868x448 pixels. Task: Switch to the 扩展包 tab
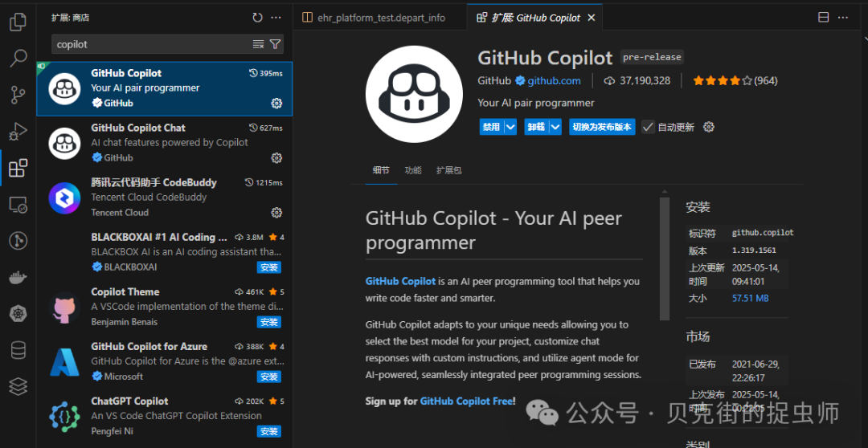coord(449,169)
